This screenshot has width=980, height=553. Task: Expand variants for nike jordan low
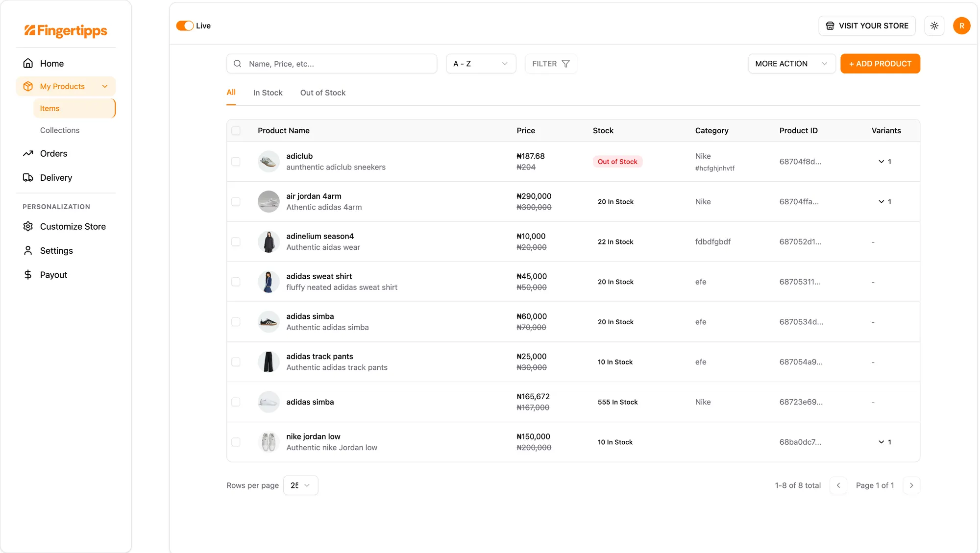pyautogui.click(x=881, y=442)
